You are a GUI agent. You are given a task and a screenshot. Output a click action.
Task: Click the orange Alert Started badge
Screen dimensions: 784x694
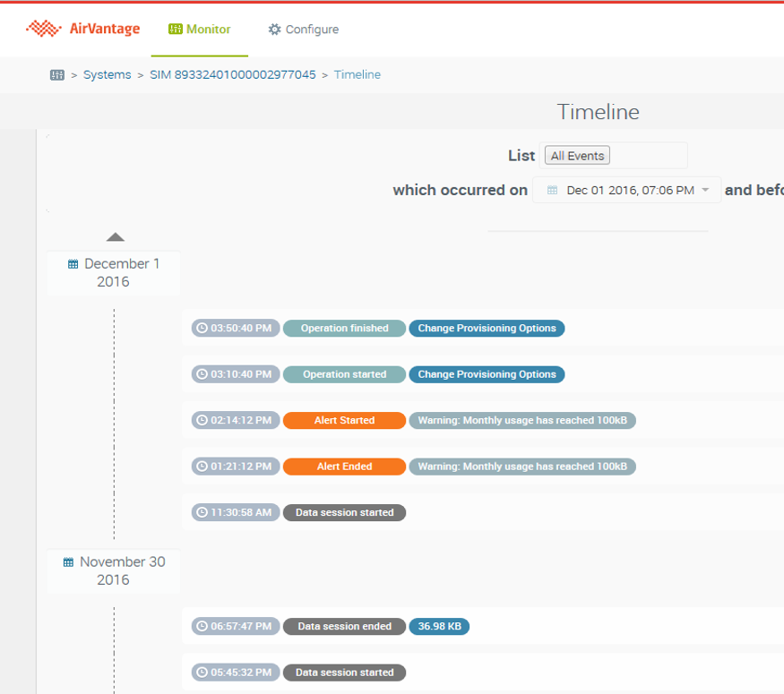[x=344, y=421]
